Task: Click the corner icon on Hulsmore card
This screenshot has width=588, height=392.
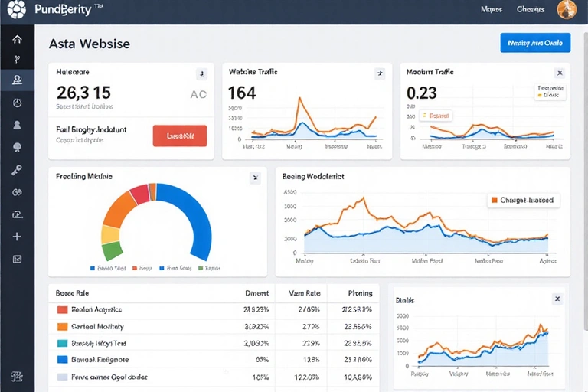Action: [202, 73]
